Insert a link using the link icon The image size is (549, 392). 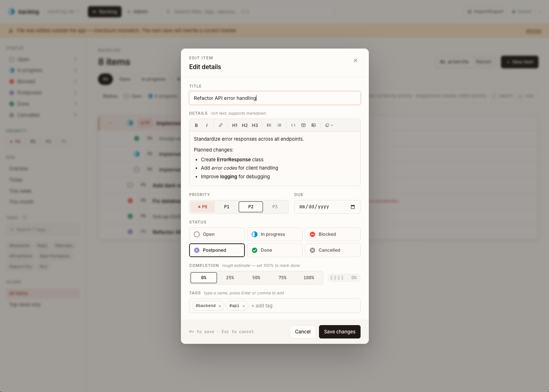tap(221, 125)
